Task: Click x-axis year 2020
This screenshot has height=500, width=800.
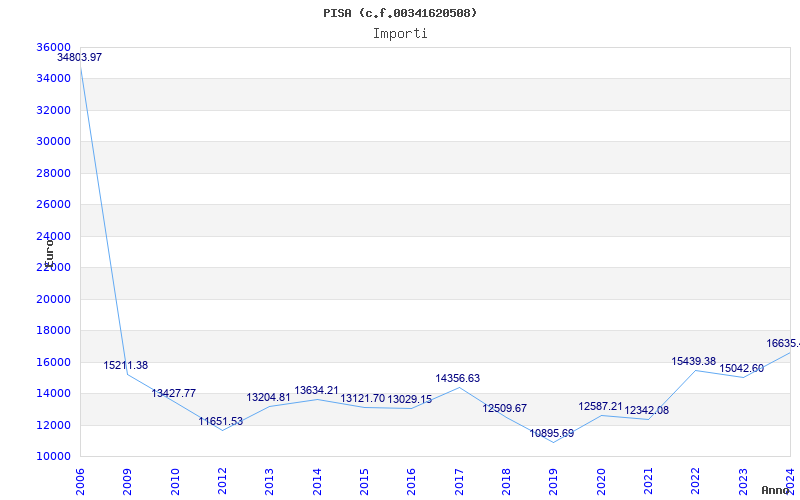Action: [x=601, y=482]
